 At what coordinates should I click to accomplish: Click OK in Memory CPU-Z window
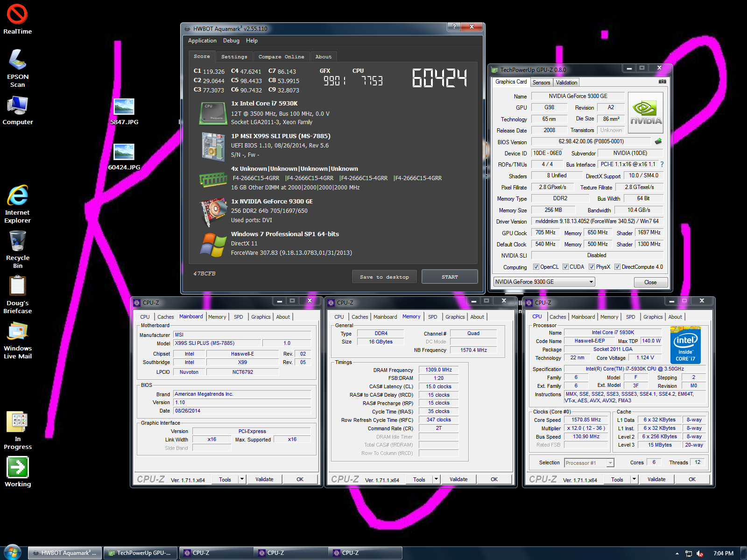(x=494, y=479)
